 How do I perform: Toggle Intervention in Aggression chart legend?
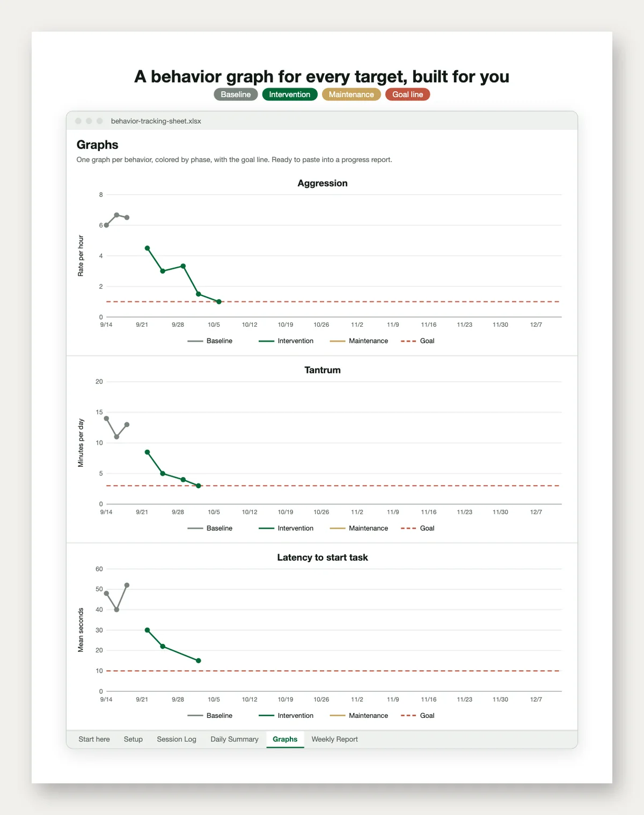(286, 341)
